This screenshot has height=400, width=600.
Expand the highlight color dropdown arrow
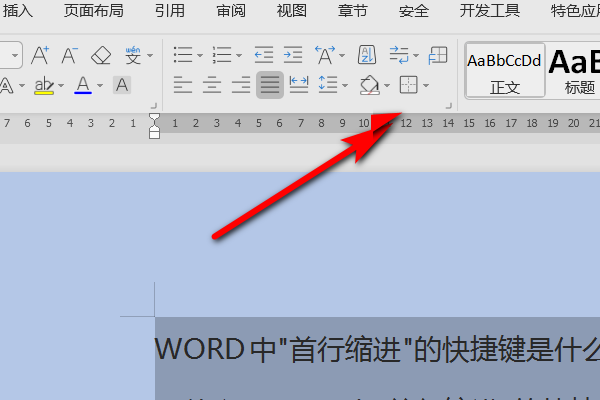61,85
